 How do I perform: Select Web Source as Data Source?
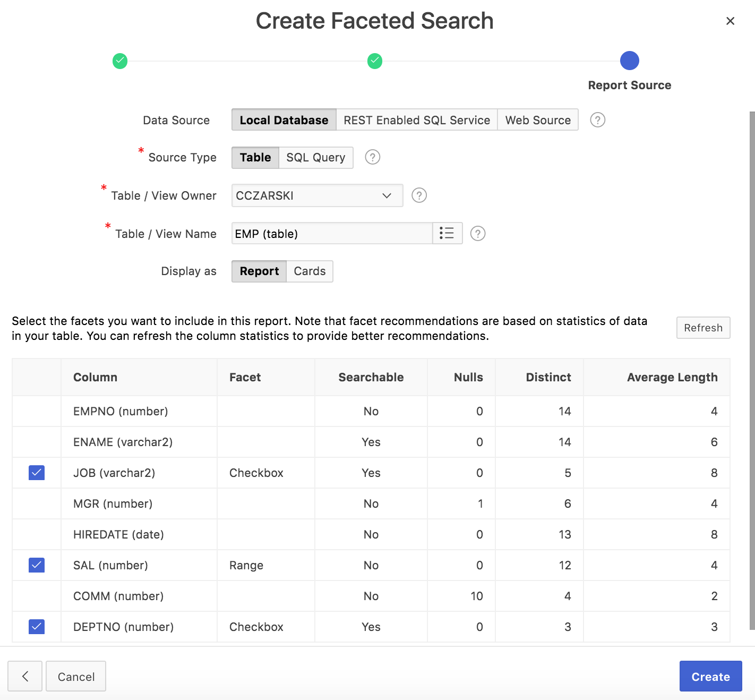(x=537, y=120)
